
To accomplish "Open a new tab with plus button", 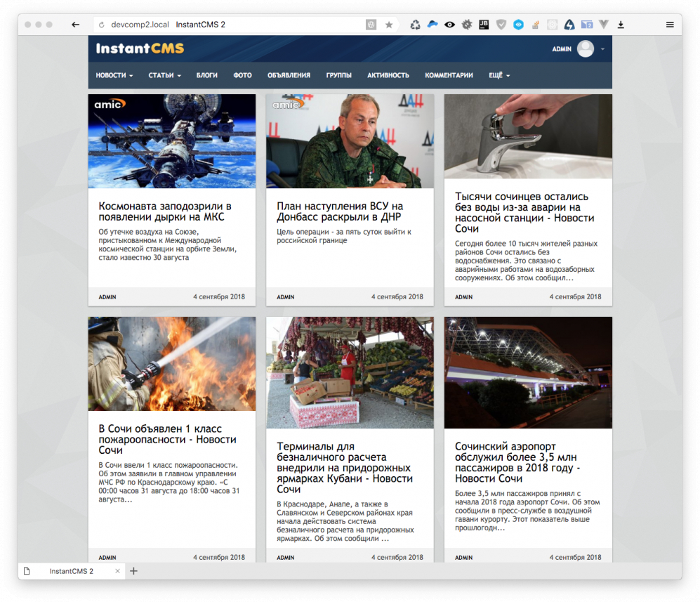I will 133,571.
